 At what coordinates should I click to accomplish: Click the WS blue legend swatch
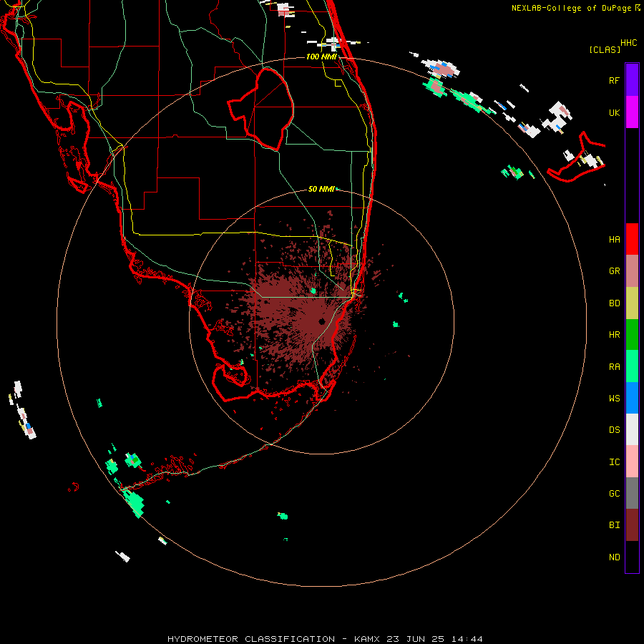pos(632,398)
